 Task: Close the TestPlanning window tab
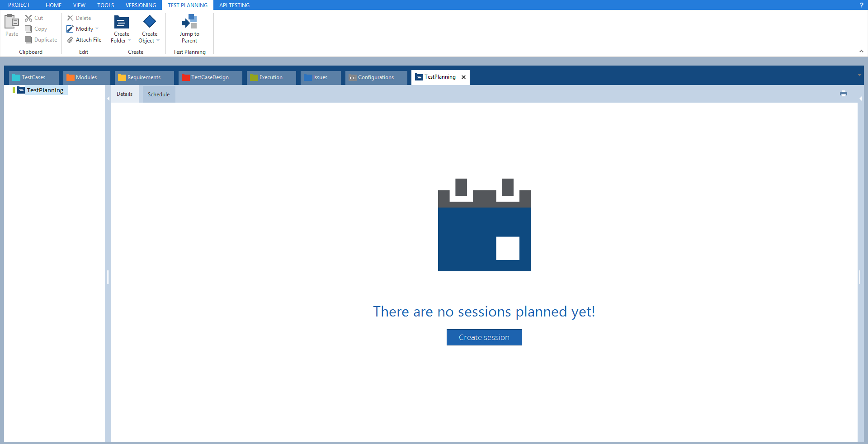[463, 77]
